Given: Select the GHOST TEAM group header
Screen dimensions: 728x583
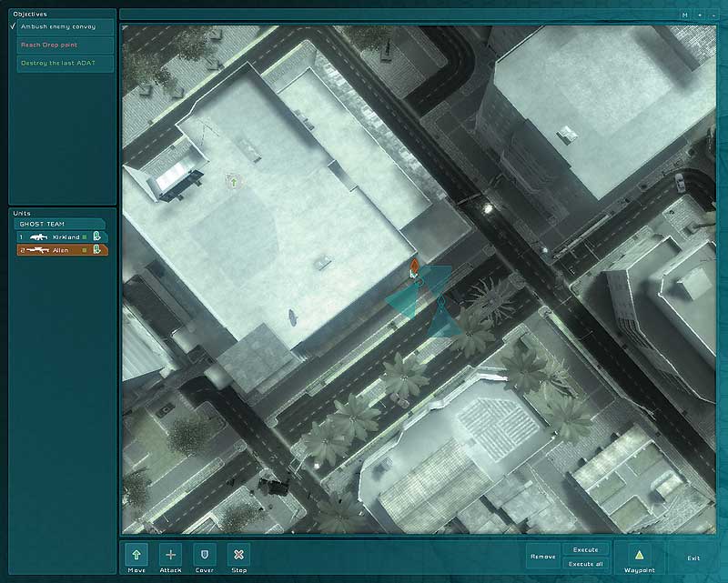Looking at the screenshot, I should click(60, 224).
